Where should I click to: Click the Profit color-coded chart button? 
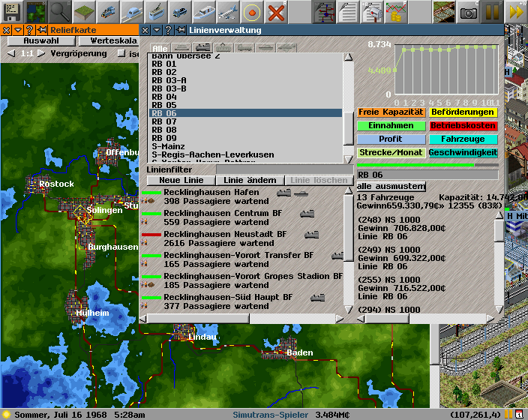click(x=391, y=139)
